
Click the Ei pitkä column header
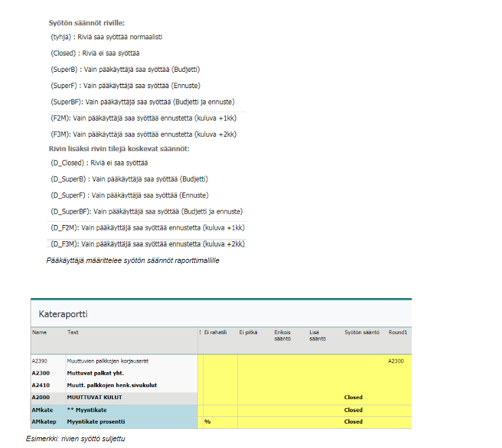(x=248, y=332)
